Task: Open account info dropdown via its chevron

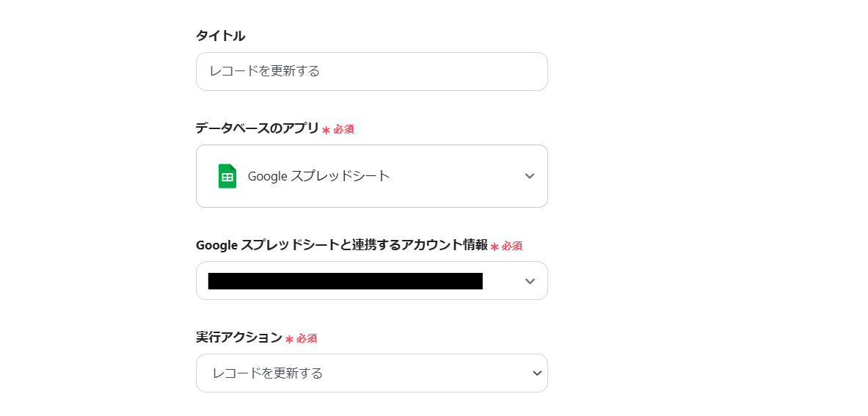Action: tap(530, 281)
